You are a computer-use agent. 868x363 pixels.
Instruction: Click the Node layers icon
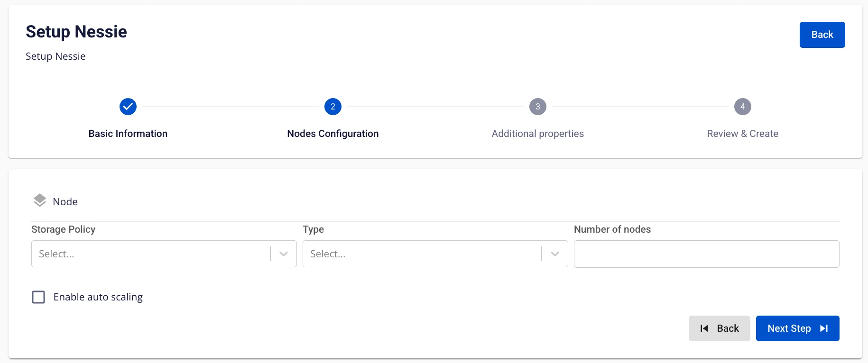(40, 201)
